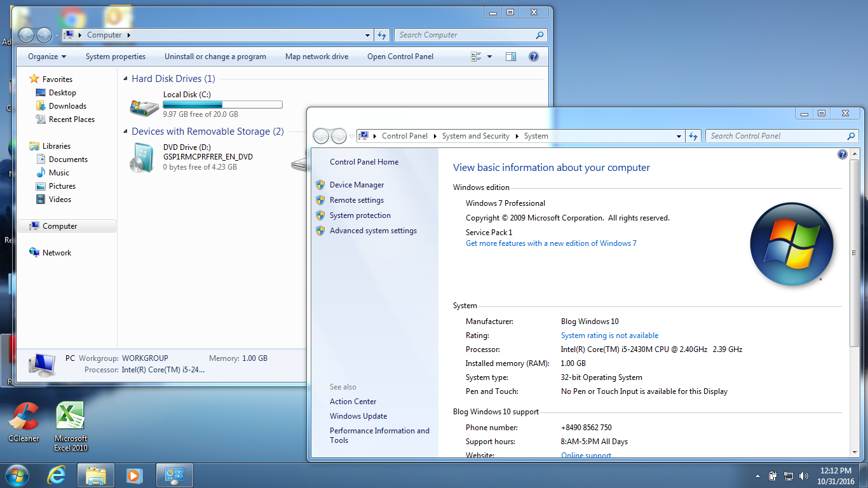Toggle the preview pane icon

tap(511, 57)
